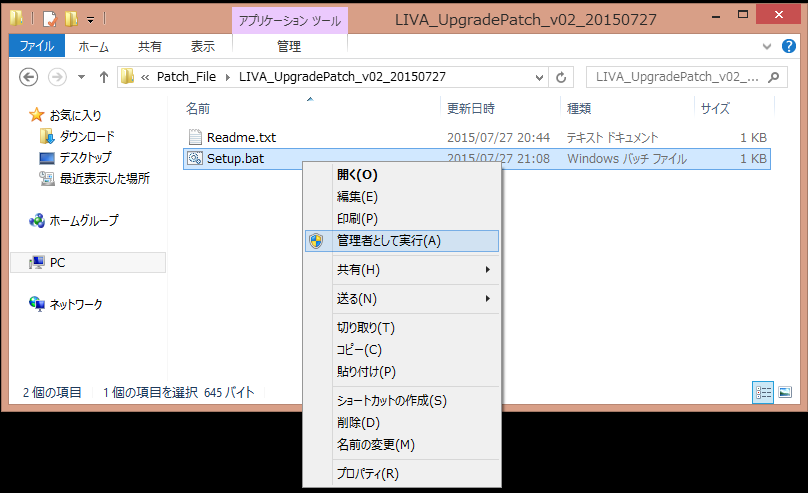Click the Readme.txt file icon
Screen dimensions: 808x493
(x=195, y=137)
